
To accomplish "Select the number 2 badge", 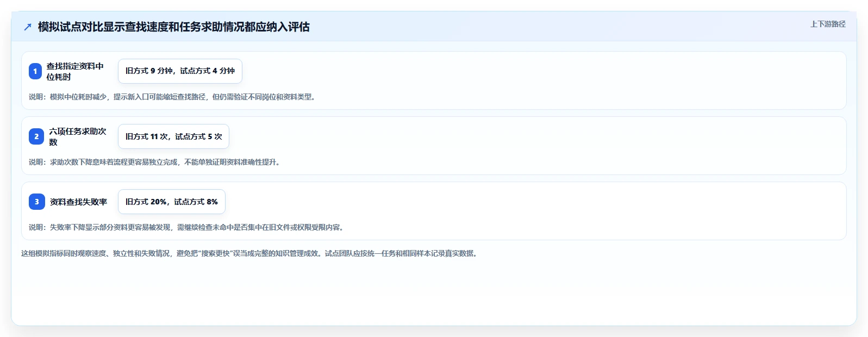I will pos(36,136).
